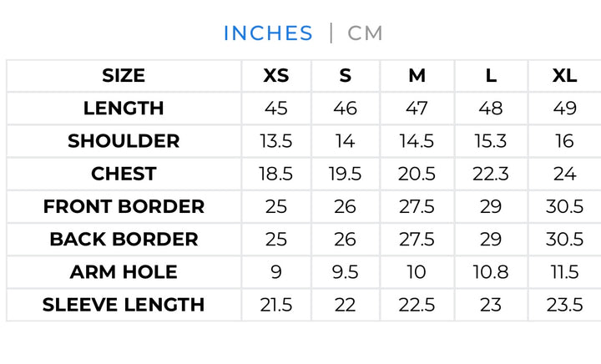Image resolution: width=601 pixels, height=364 pixels.
Task: Click the 15.3 shoulder value for L
Action: click(491, 141)
